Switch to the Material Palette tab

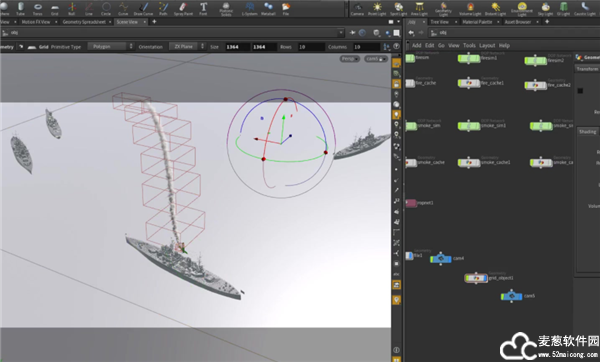(x=477, y=22)
